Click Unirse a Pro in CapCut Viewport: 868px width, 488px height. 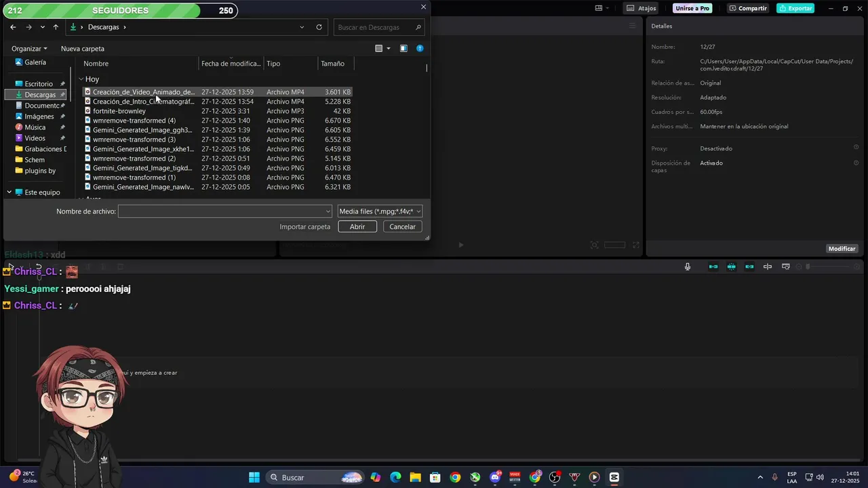(x=692, y=8)
